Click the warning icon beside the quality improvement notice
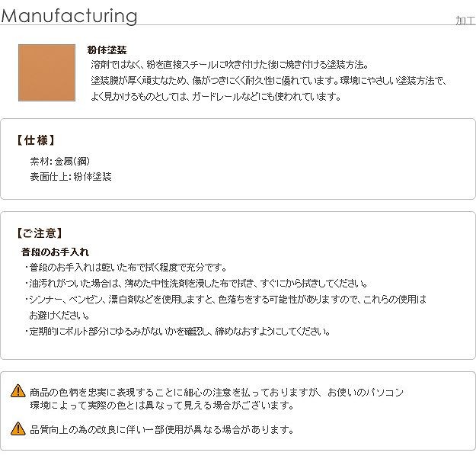Screen dimensions: 476x462 tap(18, 428)
